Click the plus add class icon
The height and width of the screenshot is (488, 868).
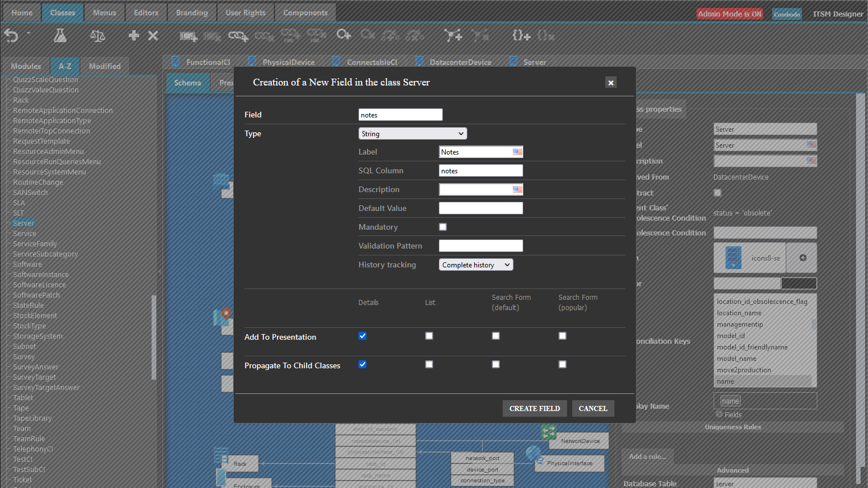(x=134, y=36)
